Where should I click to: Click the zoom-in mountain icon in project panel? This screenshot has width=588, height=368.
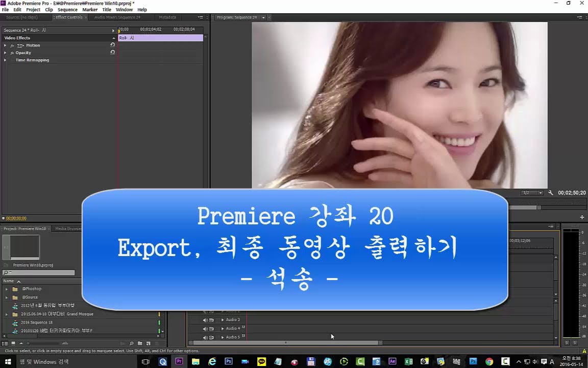click(x=65, y=343)
